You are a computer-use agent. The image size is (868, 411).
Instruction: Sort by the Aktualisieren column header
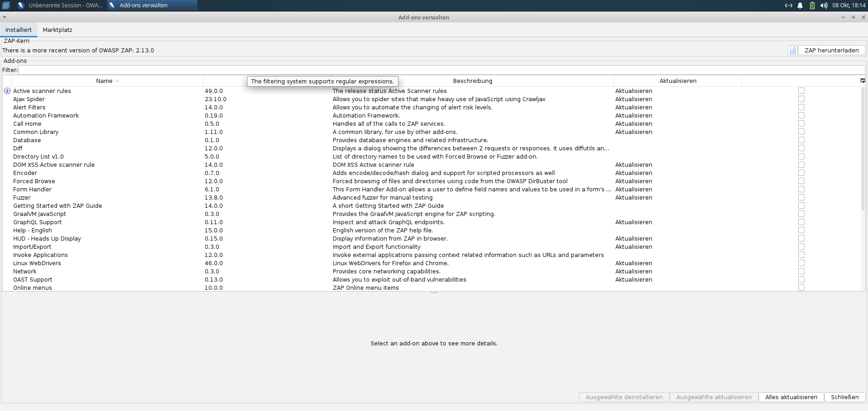[677, 81]
